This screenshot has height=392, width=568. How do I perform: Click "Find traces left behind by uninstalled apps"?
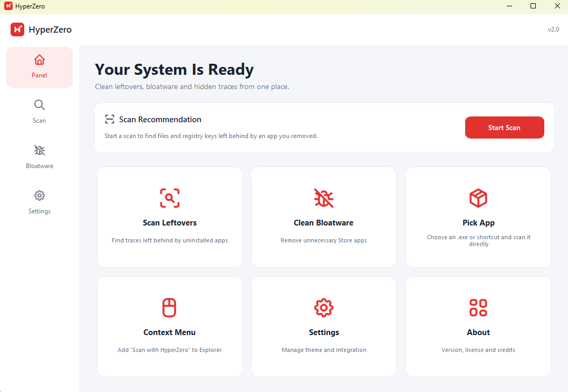(x=169, y=240)
